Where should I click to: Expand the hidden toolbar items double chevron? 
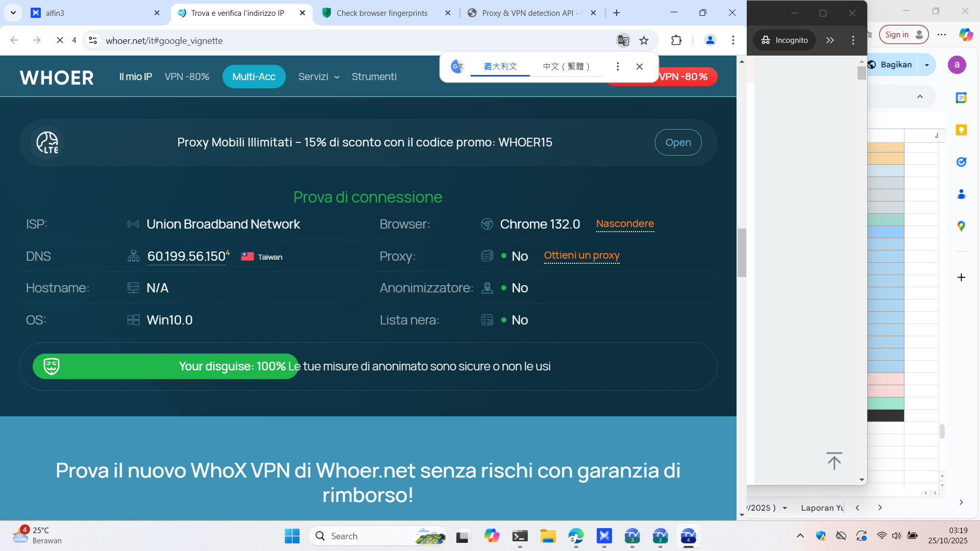pyautogui.click(x=830, y=40)
